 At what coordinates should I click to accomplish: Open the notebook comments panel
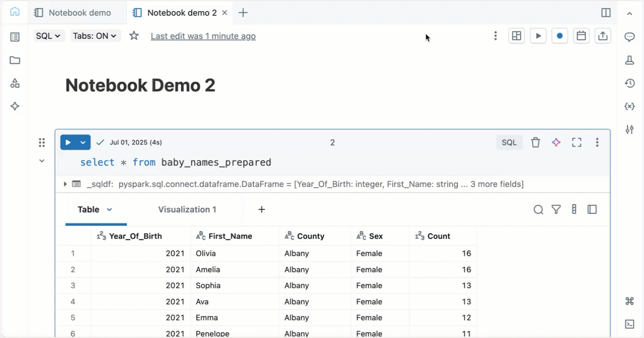pyautogui.click(x=630, y=36)
